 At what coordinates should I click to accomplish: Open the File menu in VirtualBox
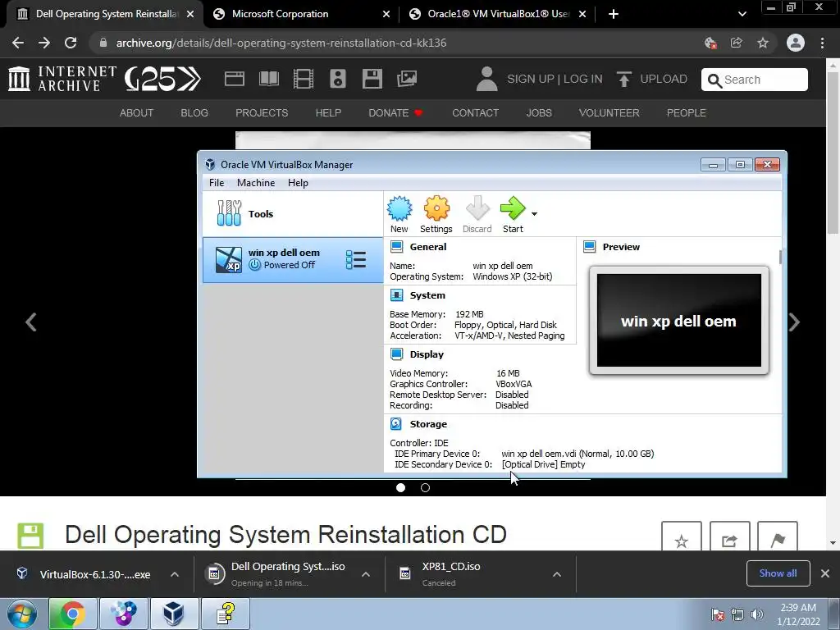pos(217,183)
